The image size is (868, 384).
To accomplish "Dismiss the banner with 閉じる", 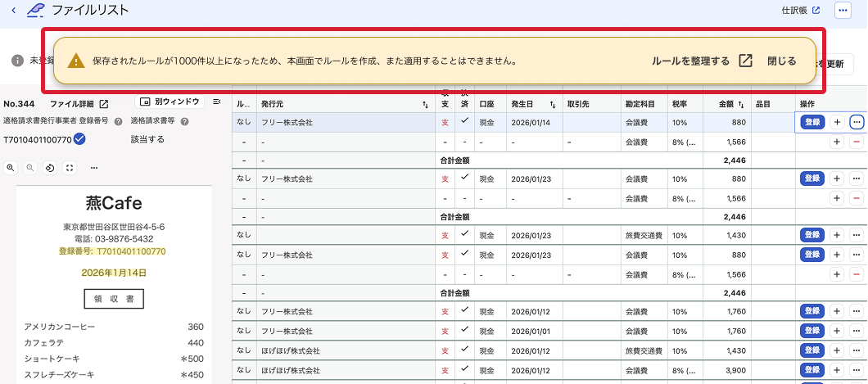I will click(x=781, y=61).
